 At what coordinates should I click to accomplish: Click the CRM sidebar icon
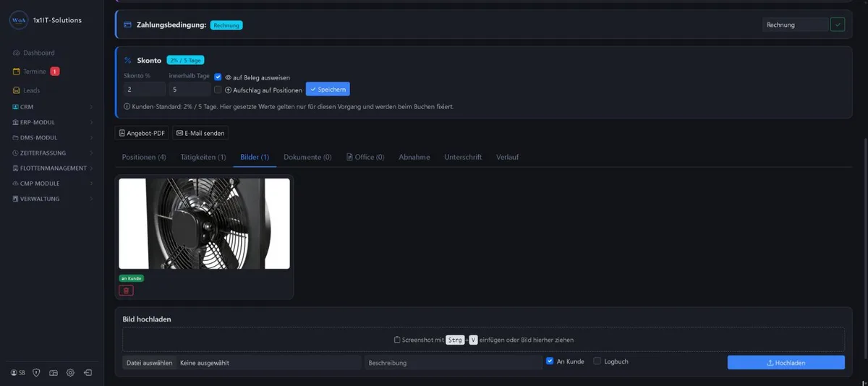coord(15,107)
